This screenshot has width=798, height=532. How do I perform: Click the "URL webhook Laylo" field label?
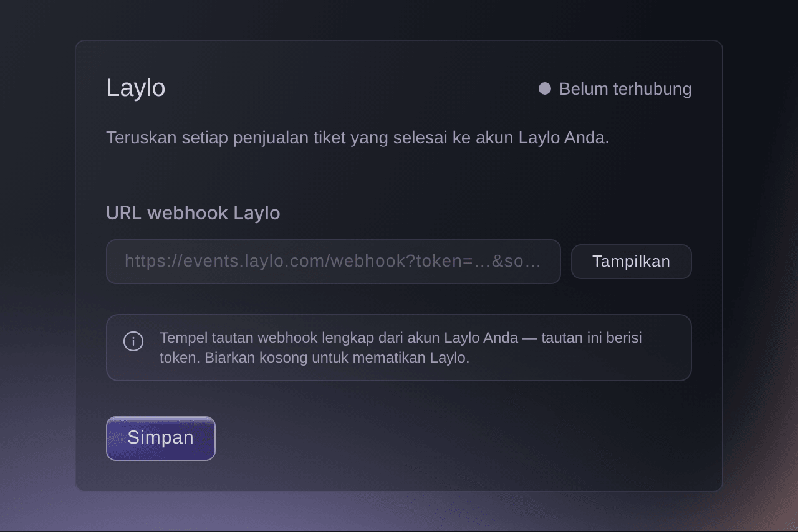pyautogui.click(x=193, y=213)
